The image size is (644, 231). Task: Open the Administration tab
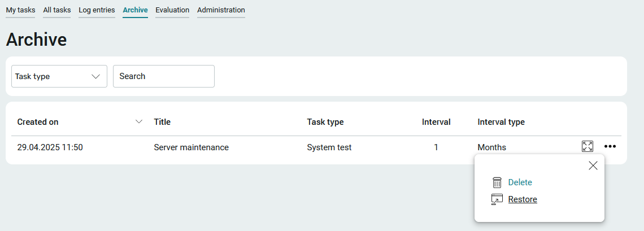(221, 10)
